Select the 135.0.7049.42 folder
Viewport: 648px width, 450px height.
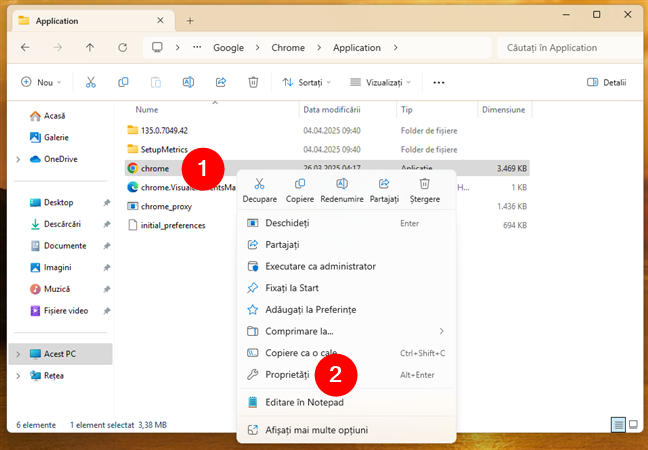point(164,131)
